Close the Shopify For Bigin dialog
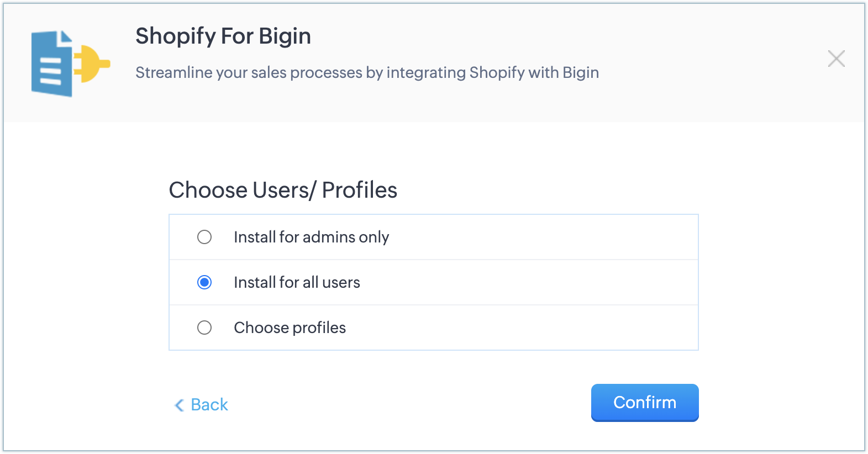Viewport: 868px width, 454px height. pyautogui.click(x=836, y=59)
